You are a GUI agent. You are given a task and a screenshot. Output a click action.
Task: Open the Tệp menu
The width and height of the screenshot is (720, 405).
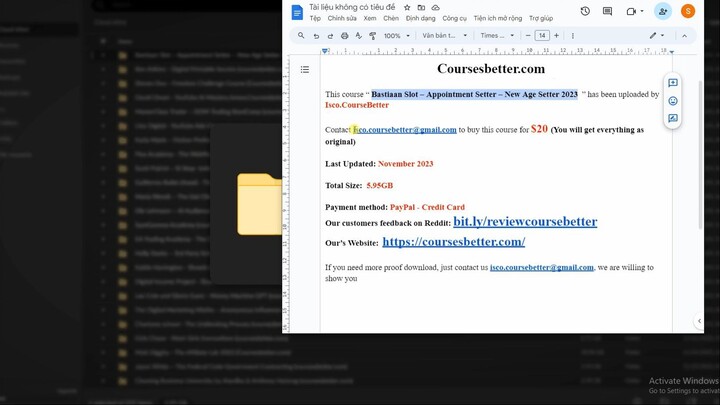point(315,18)
